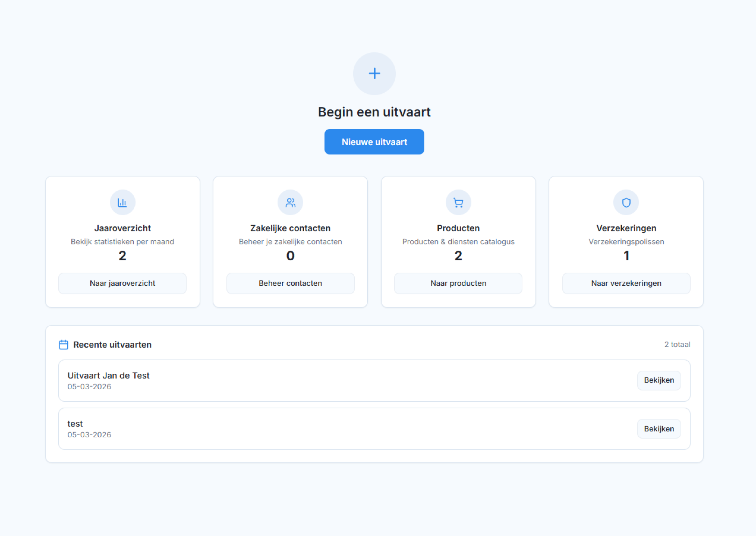Click date 05-03-2026 under Uitvaart Jan de Test

89,387
